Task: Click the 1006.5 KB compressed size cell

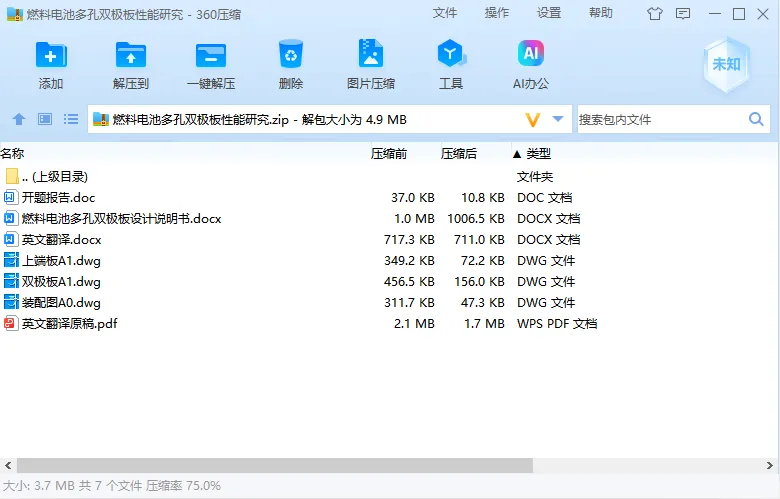Action: (x=476, y=218)
